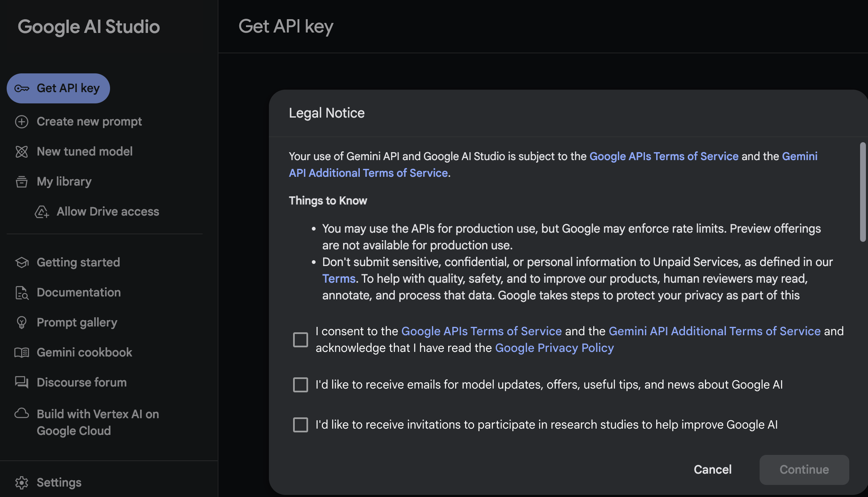Select the My library icon

tap(22, 181)
